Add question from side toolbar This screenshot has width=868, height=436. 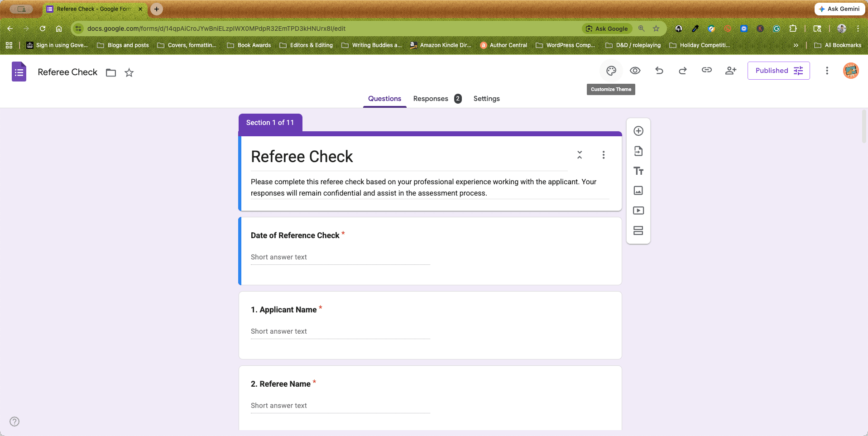point(638,131)
